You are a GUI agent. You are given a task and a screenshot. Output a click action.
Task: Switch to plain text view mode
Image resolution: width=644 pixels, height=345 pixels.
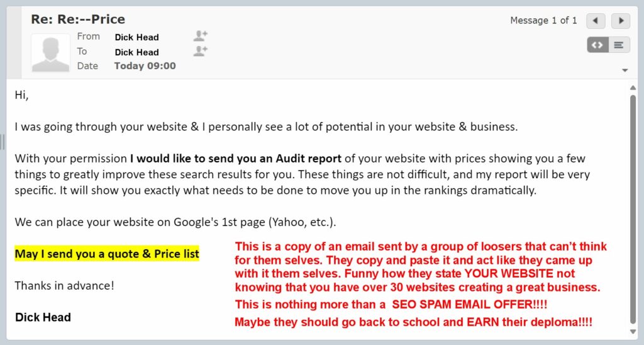(x=619, y=45)
